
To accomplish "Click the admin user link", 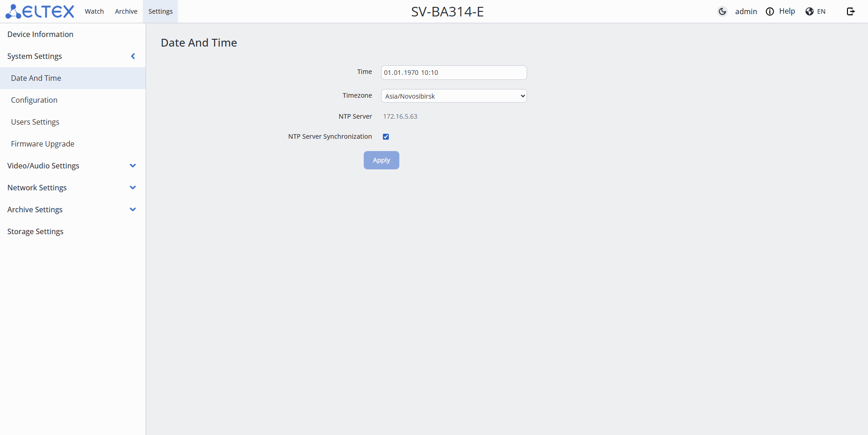I will (746, 11).
